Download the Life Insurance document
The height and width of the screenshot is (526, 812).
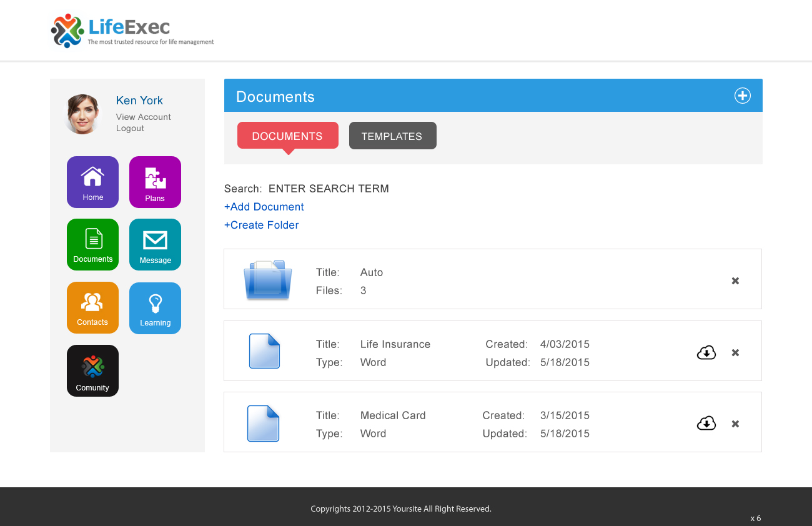tap(706, 353)
